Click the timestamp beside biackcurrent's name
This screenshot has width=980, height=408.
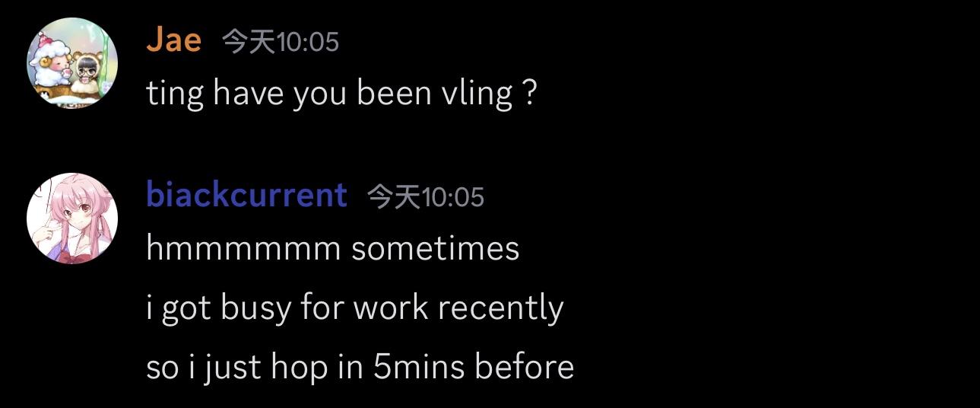click(426, 197)
